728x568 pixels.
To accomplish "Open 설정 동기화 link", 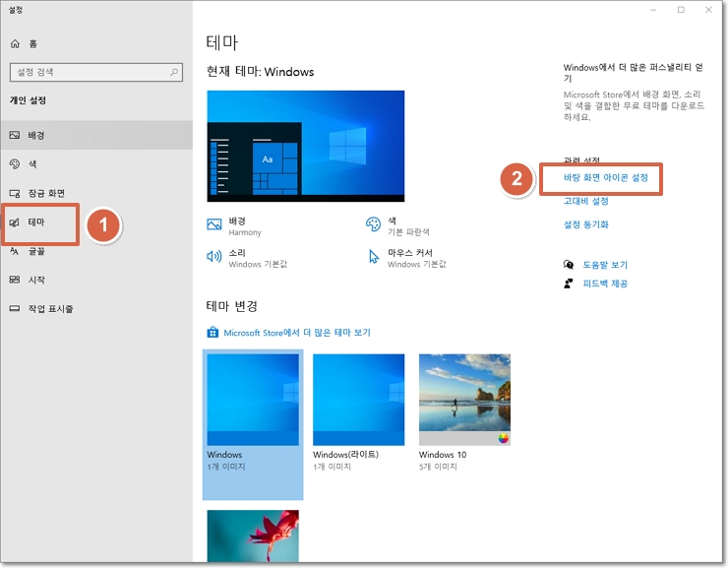I will 586,224.
